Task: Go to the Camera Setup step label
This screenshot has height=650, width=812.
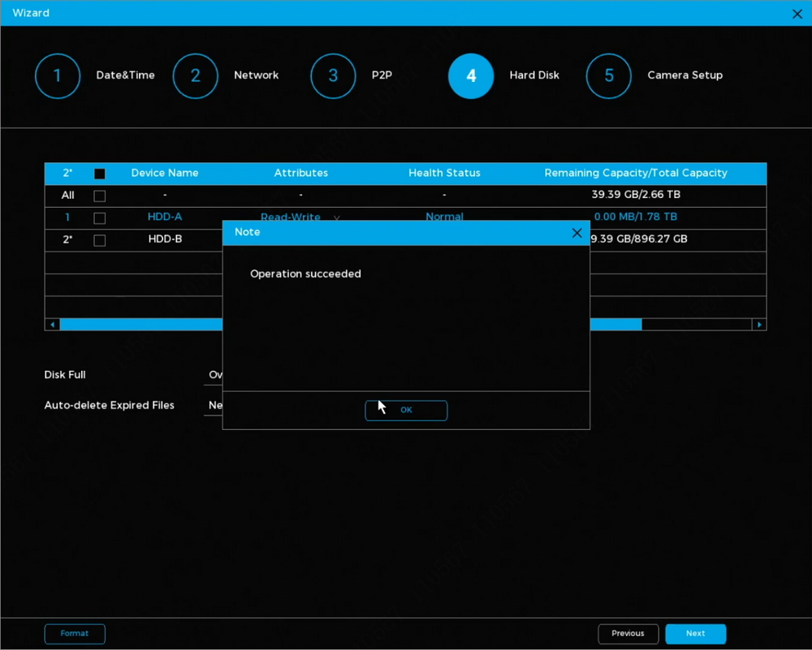Action: tap(685, 75)
